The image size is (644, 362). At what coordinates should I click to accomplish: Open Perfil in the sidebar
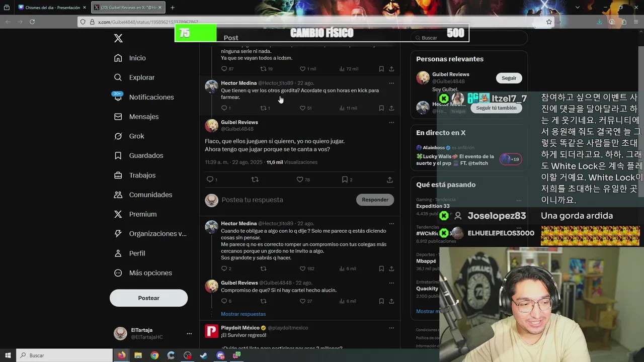click(129, 253)
